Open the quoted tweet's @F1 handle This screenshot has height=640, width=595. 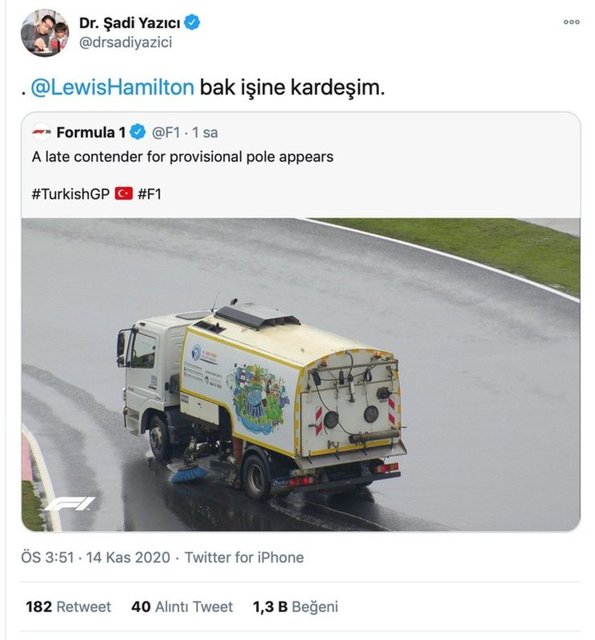166,132
